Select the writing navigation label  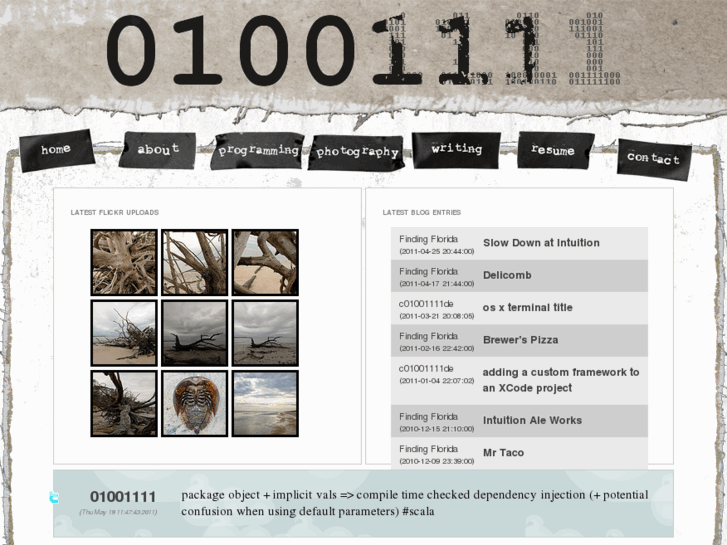coord(456,149)
